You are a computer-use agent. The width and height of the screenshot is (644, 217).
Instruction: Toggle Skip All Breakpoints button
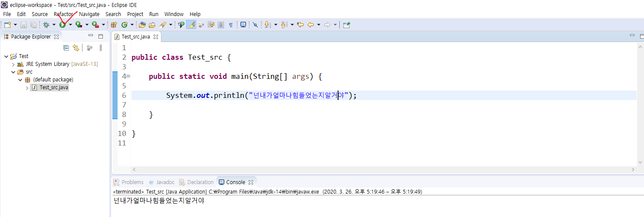pyautogui.click(x=255, y=25)
